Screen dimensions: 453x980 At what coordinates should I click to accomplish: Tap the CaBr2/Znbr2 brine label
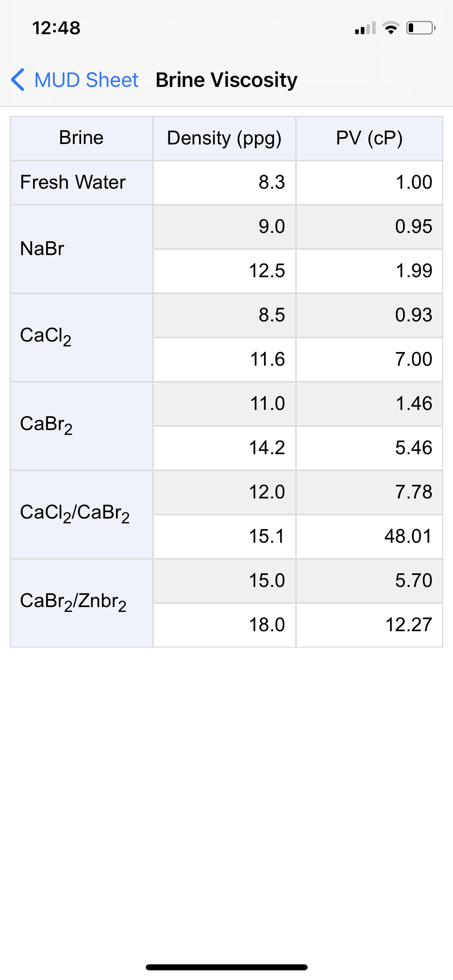[x=73, y=602]
